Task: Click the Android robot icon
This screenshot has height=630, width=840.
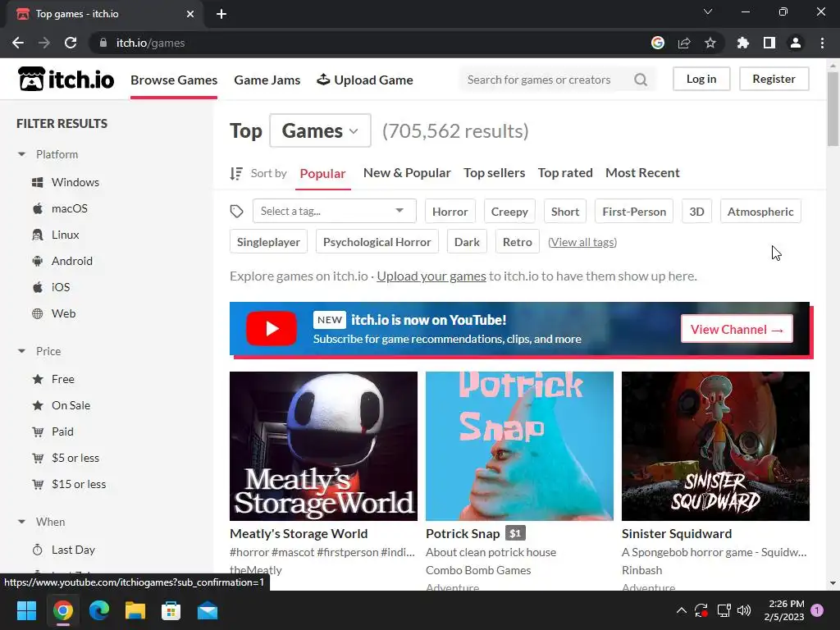Action: [38, 261]
